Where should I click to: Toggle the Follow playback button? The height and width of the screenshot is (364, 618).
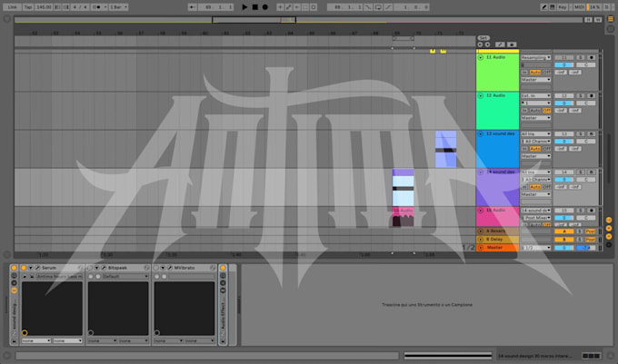[192, 7]
